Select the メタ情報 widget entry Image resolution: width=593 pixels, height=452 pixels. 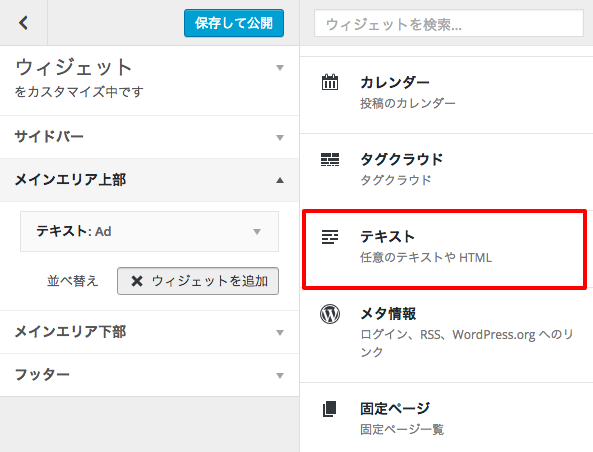pos(446,334)
